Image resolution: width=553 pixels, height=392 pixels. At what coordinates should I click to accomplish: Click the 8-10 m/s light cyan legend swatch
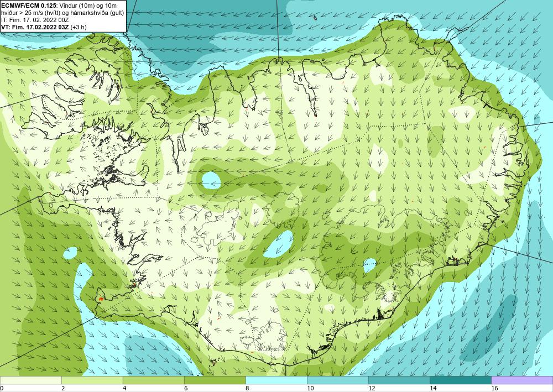(276, 380)
